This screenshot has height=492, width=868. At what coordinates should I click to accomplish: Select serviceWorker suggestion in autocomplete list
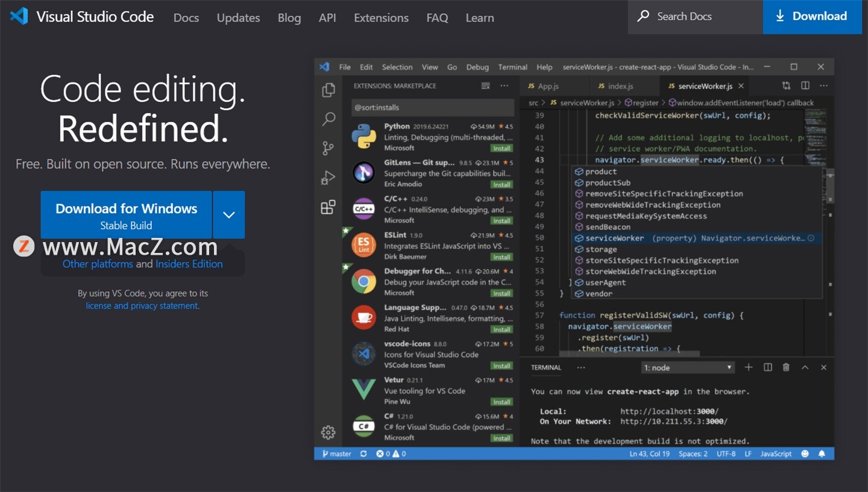tap(696, 238)
